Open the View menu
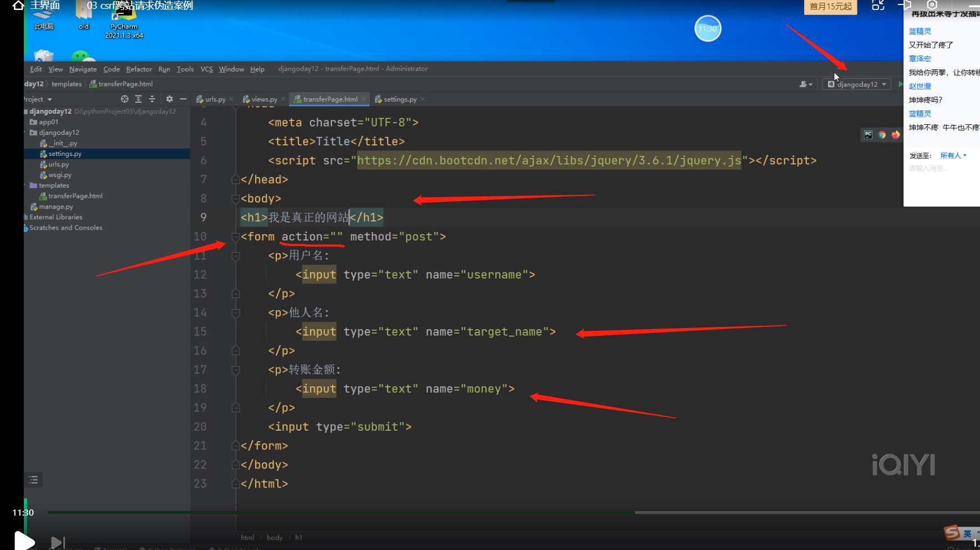The height and width of the screenshot is (550, 980). [55, 69]
